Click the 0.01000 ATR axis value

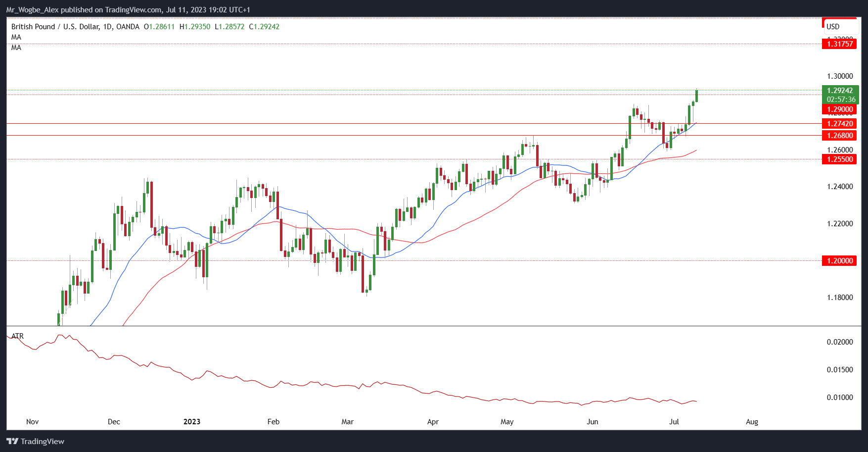click(840, 398)
